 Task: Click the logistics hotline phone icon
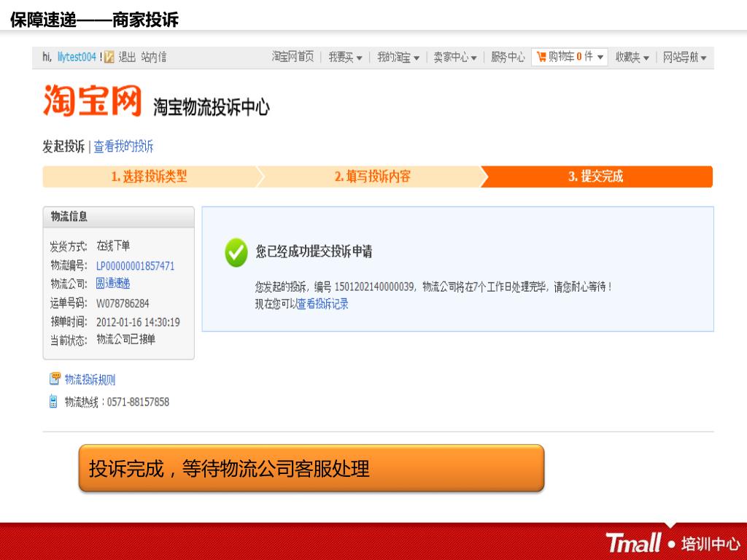tap(53, 402)
